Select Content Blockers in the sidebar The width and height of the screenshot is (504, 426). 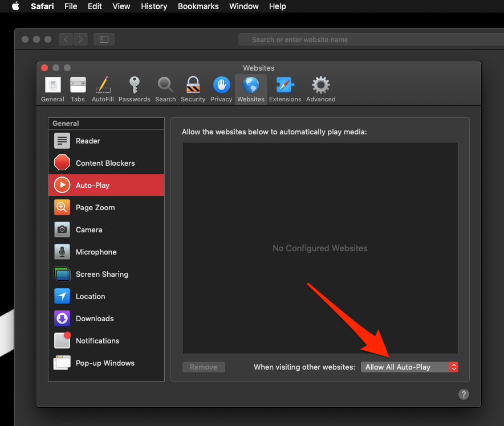point(107,163)
